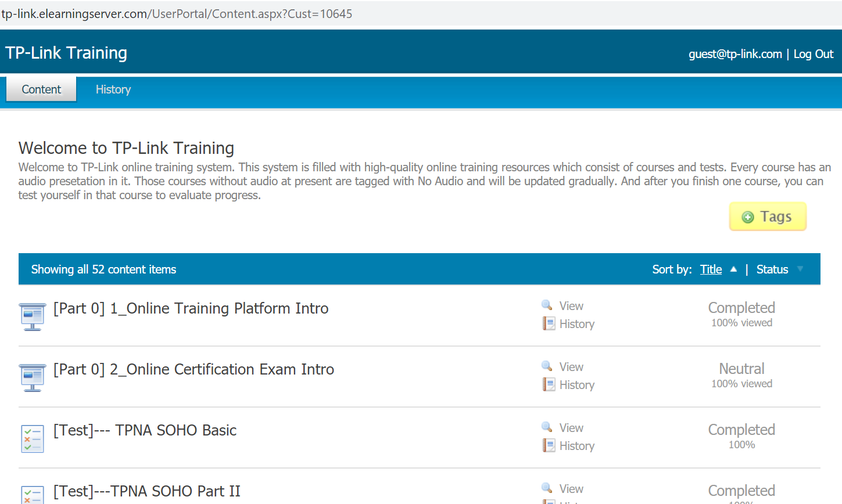Click the green plus icon on Tags button
This screenshot has height=504, width=842.
click(748, 217)
